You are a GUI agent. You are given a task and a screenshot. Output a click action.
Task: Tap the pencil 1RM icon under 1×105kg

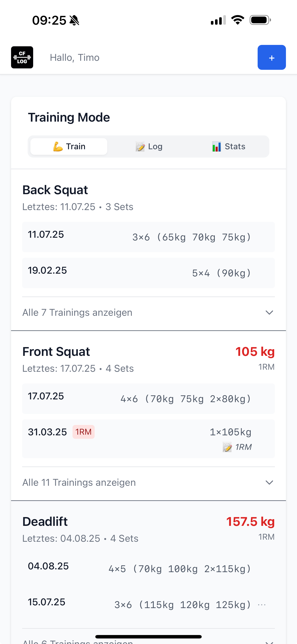226,447
